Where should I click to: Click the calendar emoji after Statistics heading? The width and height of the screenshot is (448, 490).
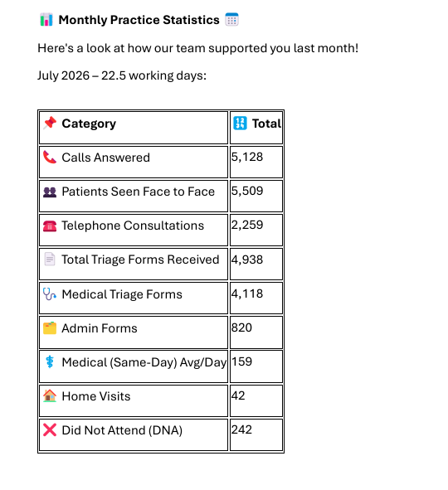coord(231,19)
